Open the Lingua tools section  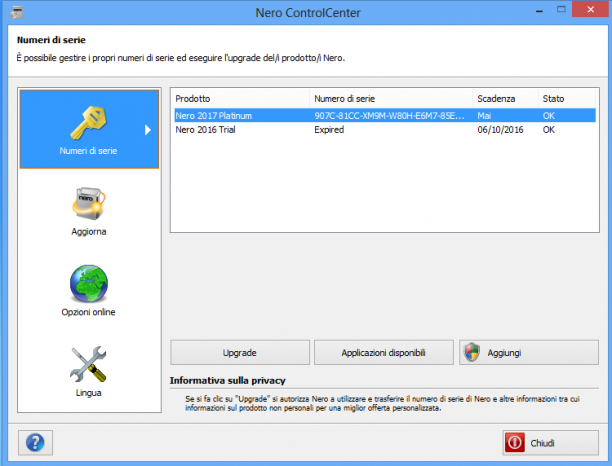[89, 371]
